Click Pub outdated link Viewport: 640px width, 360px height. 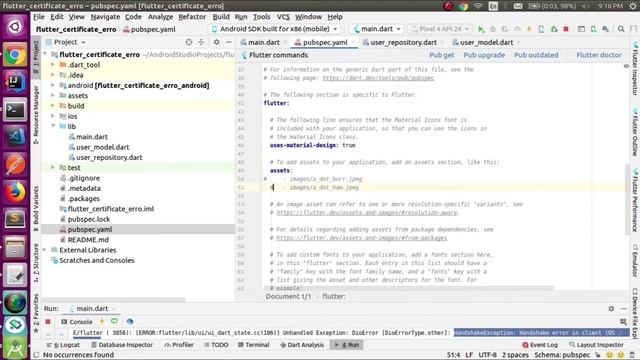536,55
